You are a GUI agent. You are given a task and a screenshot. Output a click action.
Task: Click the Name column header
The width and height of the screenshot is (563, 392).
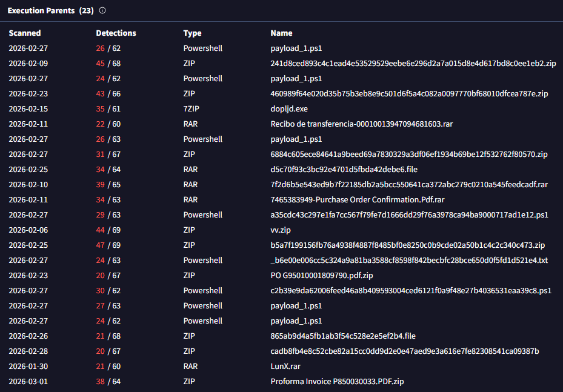[x=281, y=33]
